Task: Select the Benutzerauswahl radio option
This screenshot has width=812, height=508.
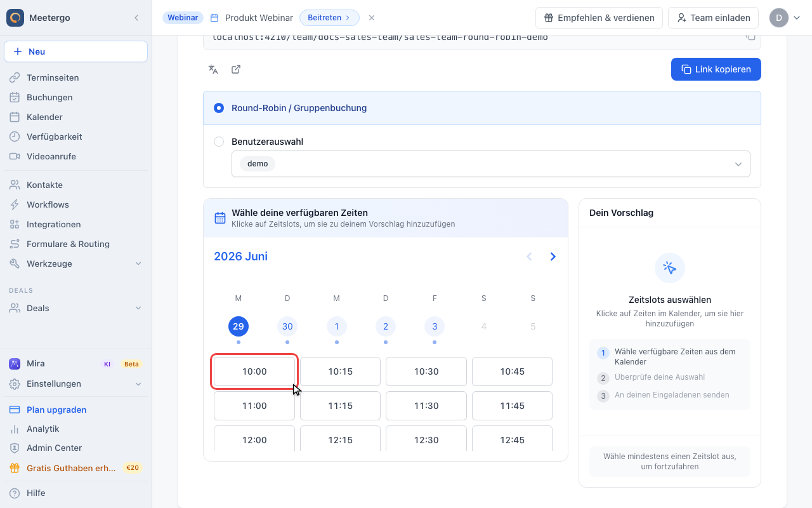Action: coord(219,142)
